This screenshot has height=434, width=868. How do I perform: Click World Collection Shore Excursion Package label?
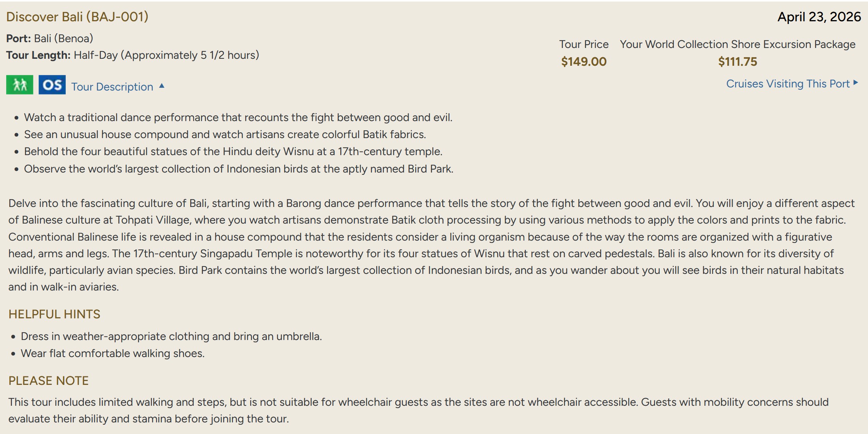pyautogui.click(x=737, y=44)
